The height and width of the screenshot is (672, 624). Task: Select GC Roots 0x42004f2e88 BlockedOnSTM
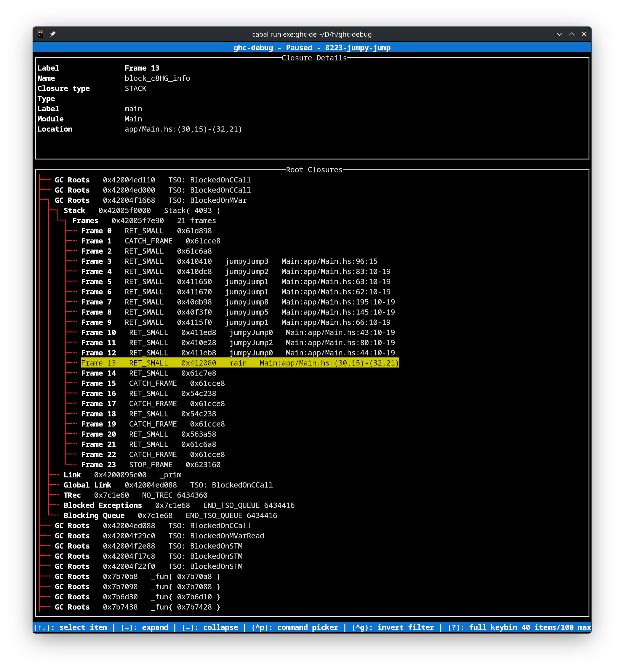(149, 546)
